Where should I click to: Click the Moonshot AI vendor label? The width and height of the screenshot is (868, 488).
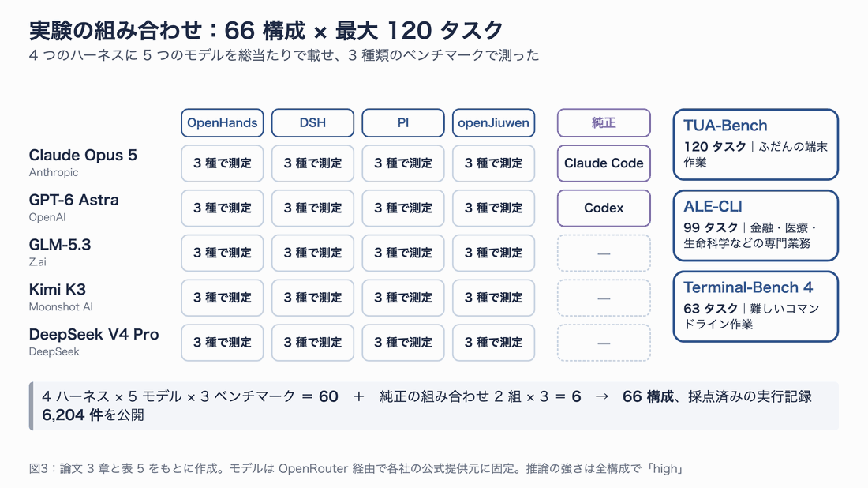[61, 307]
